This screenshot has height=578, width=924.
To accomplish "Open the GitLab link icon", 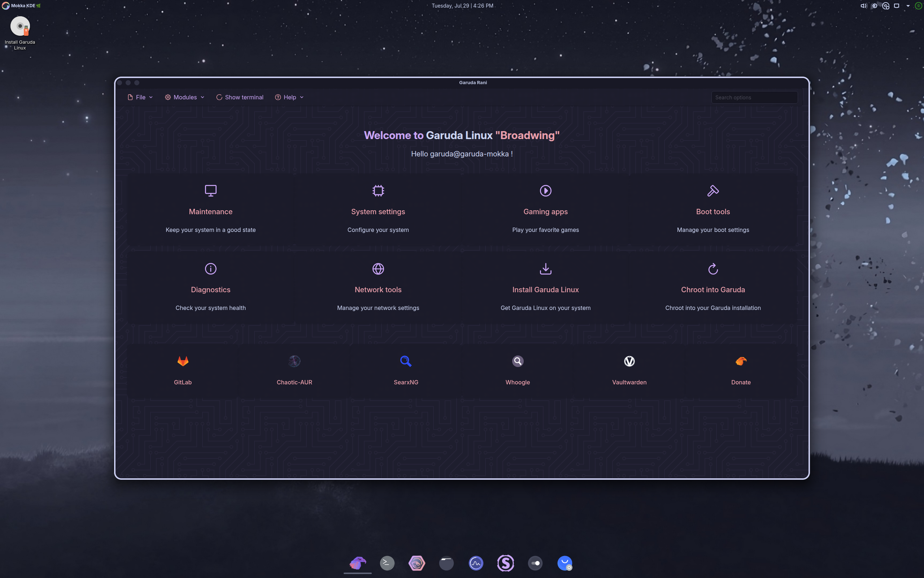I will tap(183, 361).
